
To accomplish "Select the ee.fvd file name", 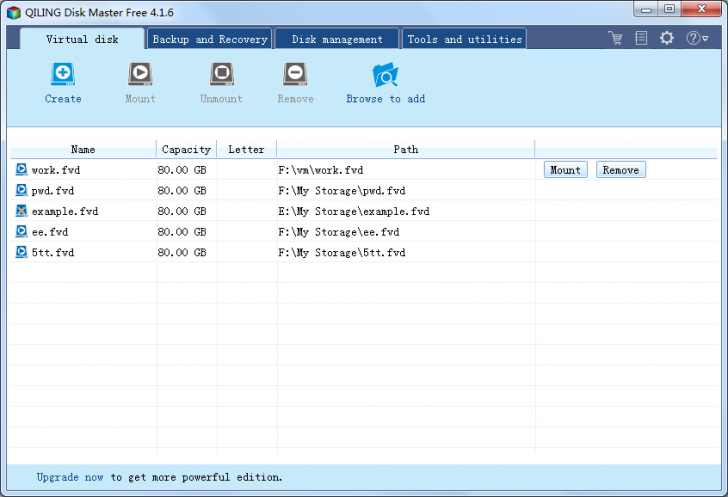I will 50,232.
